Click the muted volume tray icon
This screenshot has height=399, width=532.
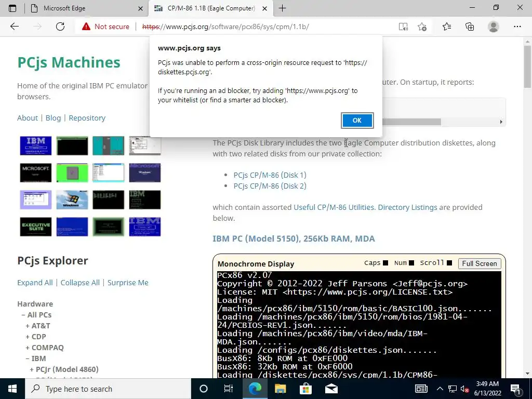click(x=465, y=389)
